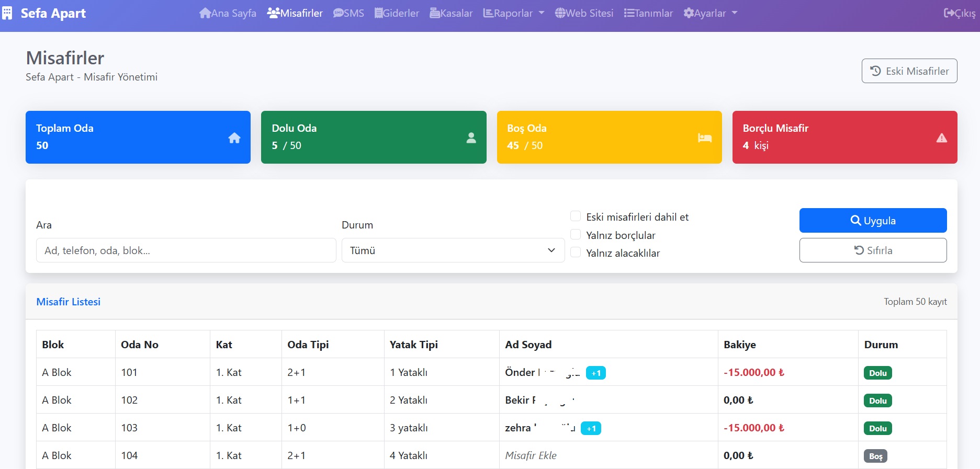Open the Durum dropdown showing Tümü

453,250
